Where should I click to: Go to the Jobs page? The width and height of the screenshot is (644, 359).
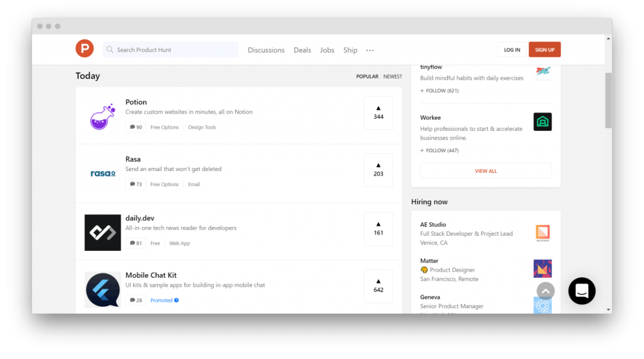coord(327,50)
